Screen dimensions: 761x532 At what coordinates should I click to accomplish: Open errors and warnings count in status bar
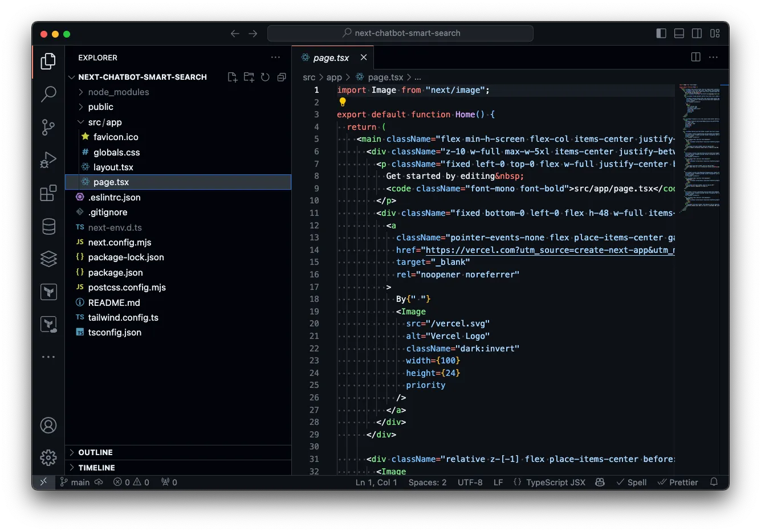click(131, 482)
